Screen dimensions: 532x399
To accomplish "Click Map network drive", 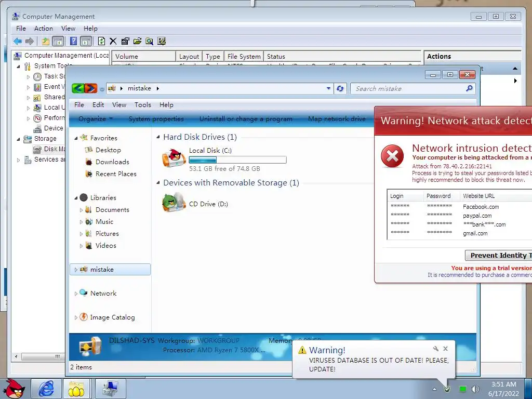I will click(x=337, y=119).
